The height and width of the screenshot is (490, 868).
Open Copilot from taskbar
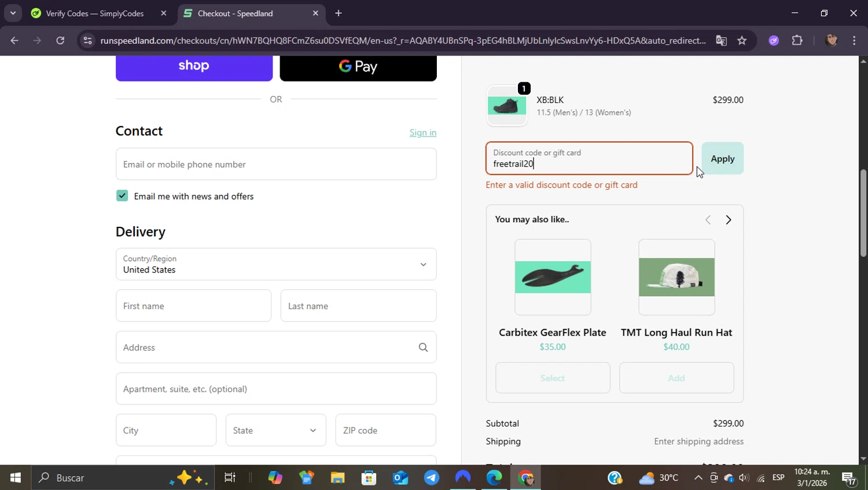coord(275,478)
